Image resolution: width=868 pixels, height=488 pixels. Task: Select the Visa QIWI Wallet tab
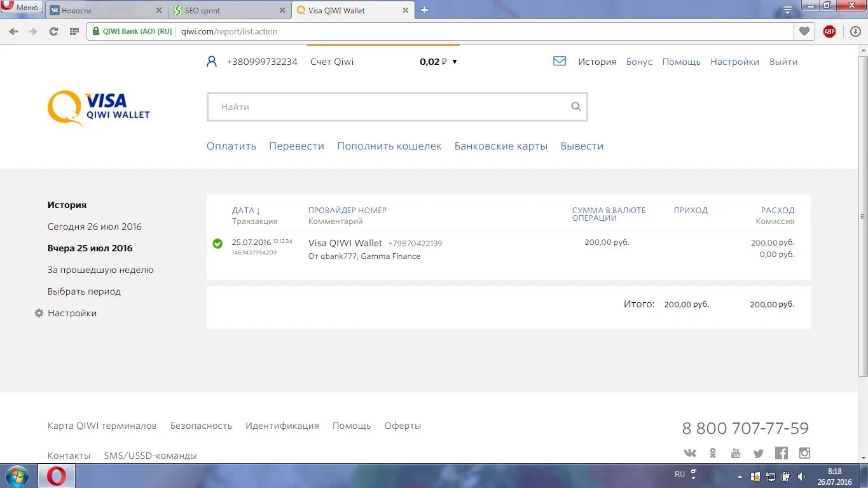click(353, 10)
